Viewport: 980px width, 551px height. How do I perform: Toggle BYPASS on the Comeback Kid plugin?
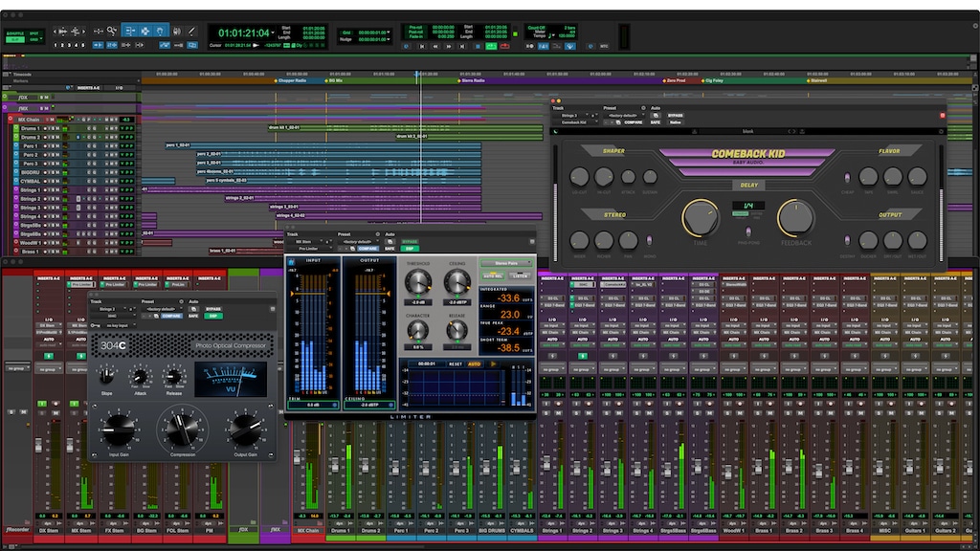coord(676,115)
